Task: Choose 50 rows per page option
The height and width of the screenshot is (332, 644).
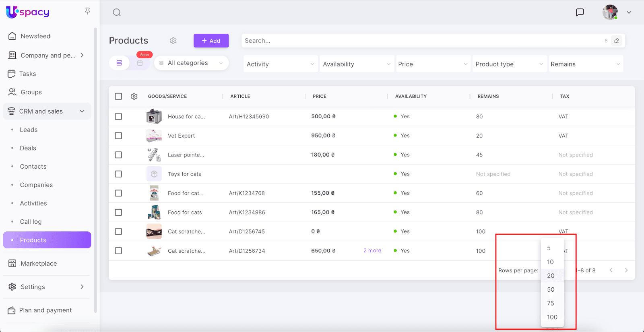Action: pyautogui.click(x=551, y=290)
